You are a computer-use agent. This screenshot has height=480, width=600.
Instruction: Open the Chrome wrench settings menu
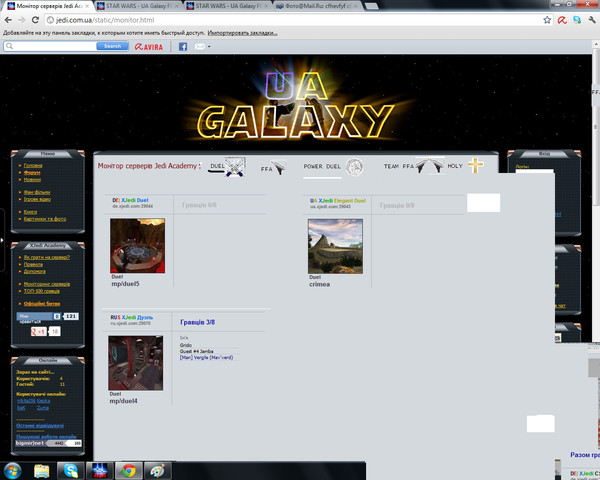click(592, 20)
